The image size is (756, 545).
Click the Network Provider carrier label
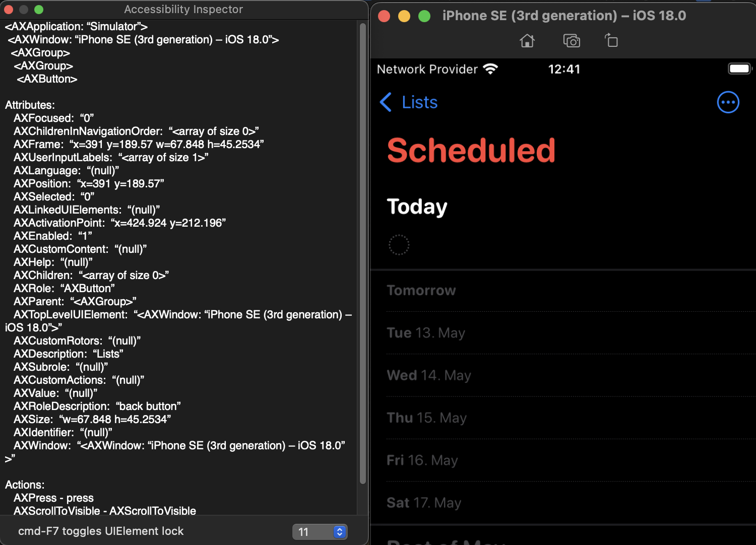click(x=427, y=69)
